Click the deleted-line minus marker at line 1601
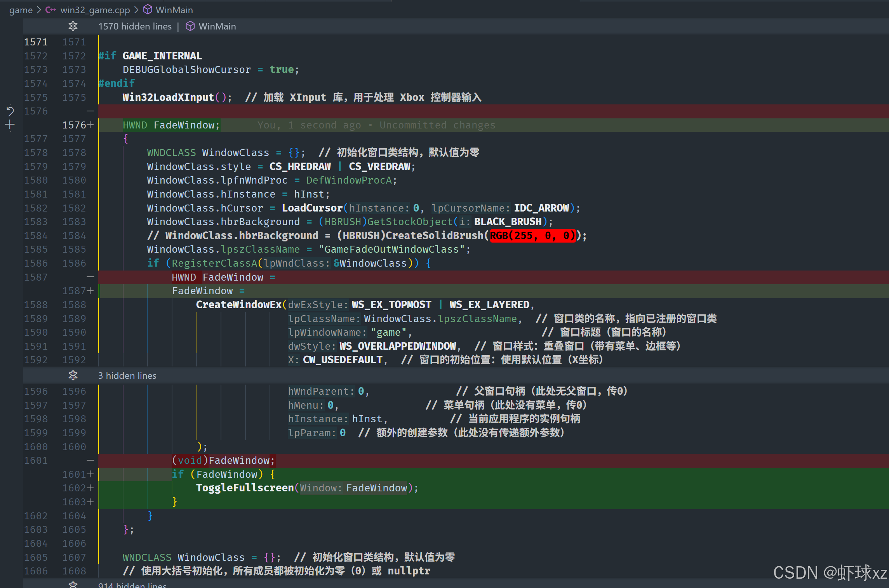The image size is (889, 588). coord(90,460)
